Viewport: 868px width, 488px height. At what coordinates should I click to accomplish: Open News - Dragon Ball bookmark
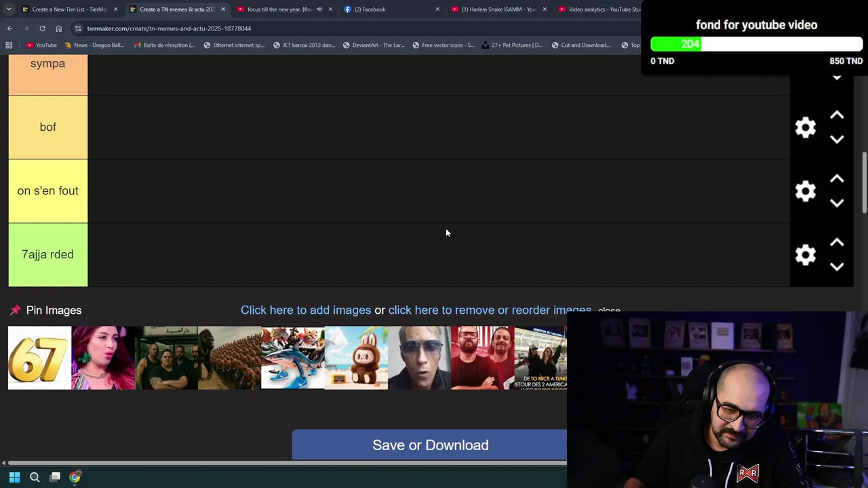(x=94, y=45)
